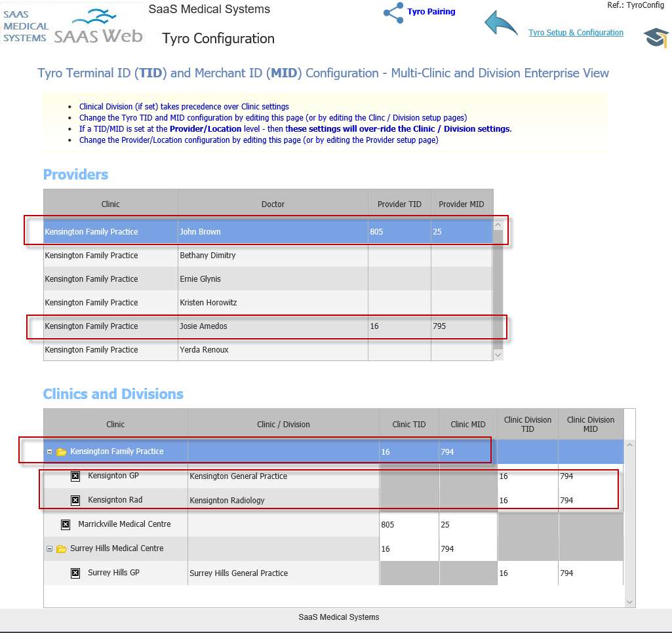Collapse the Kensington Family Practice tree node
The image size is (672, 633).
point(50,452)
